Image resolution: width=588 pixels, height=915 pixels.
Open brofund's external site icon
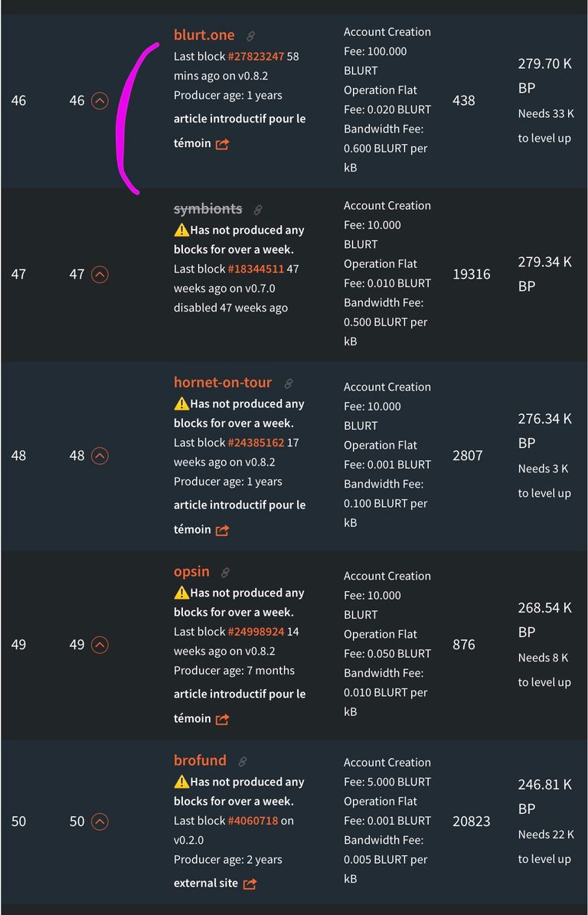click(x=250, y=884)
